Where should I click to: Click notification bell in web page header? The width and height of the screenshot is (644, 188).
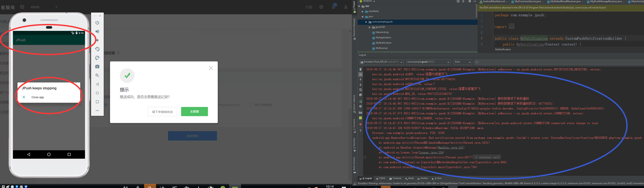334,7
